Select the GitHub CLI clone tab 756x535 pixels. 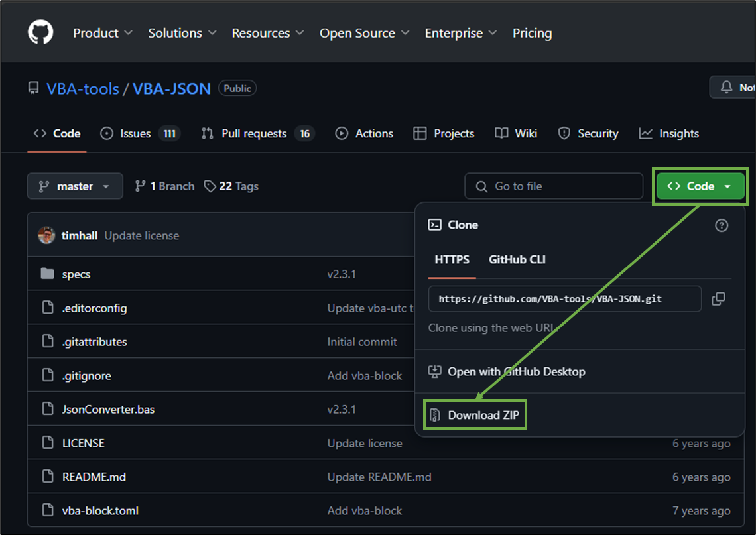tap(517, 259)
